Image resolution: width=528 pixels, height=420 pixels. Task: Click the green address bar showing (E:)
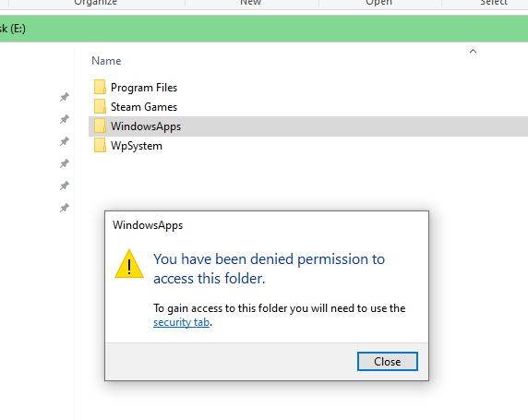(264, 29)
